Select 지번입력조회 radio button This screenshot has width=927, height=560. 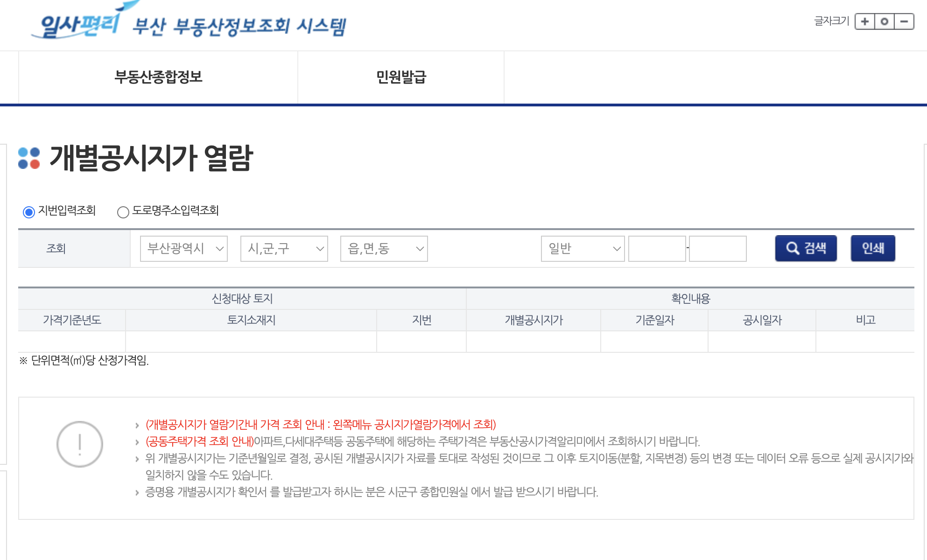point(29,212)
